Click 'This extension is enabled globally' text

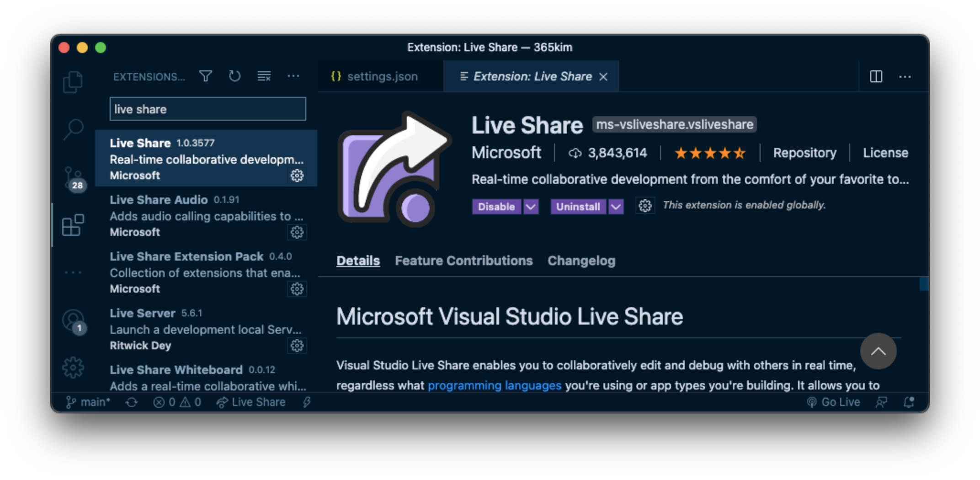(744, 205)
